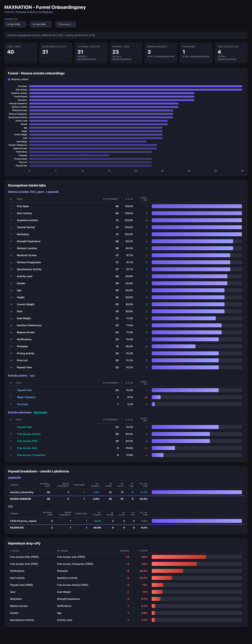Click the Goal Weight row progress bar
The height and width of the screenshot is (644, 252).
[197, 318]
